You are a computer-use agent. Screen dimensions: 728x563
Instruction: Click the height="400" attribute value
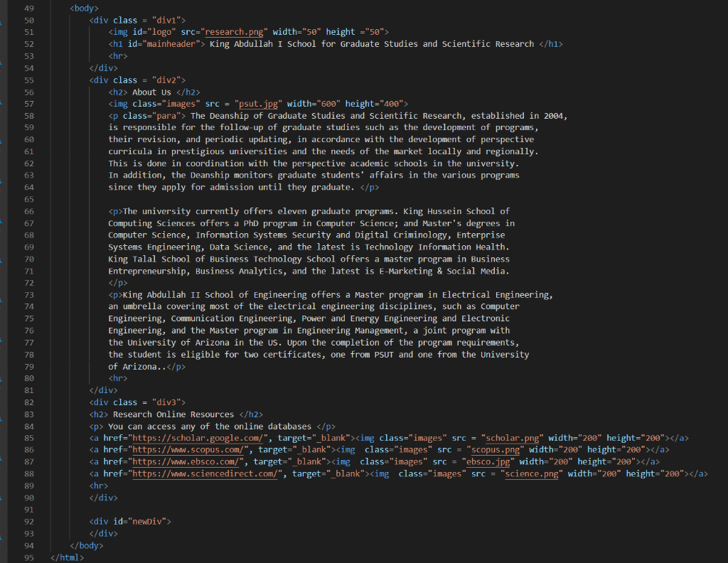374,104
